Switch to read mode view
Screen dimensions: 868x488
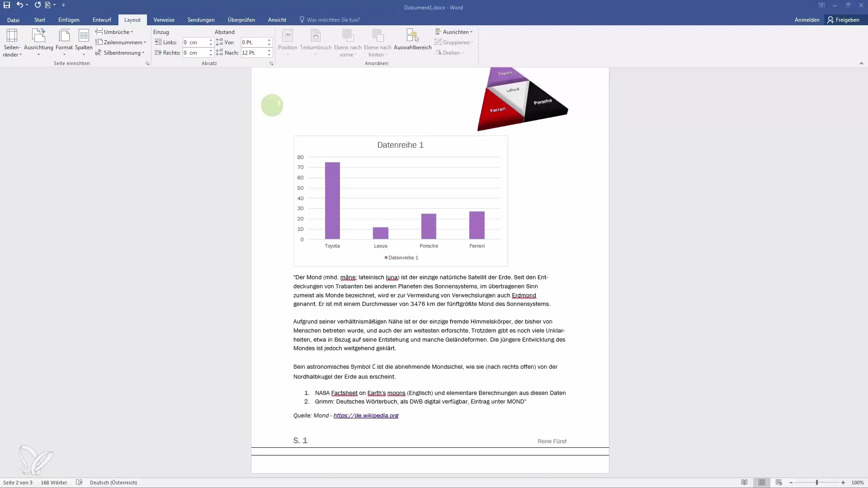pos(744,483)
